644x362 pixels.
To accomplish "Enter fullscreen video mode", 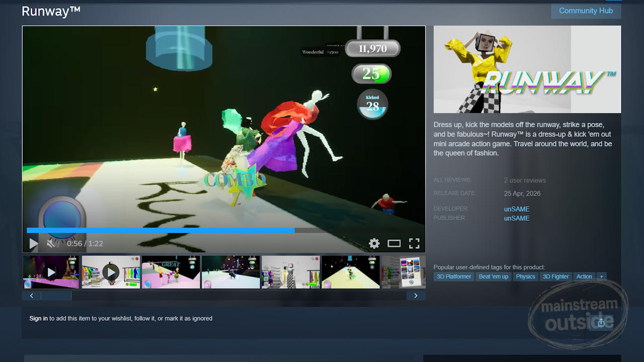I will [414, 244].
